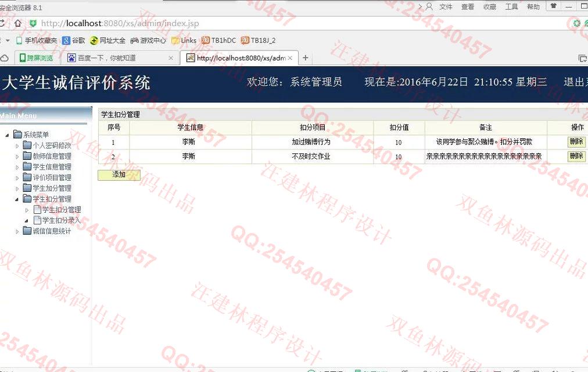Open the 网址大全 bookmark
Screen dimensions: 588x372
107,40
